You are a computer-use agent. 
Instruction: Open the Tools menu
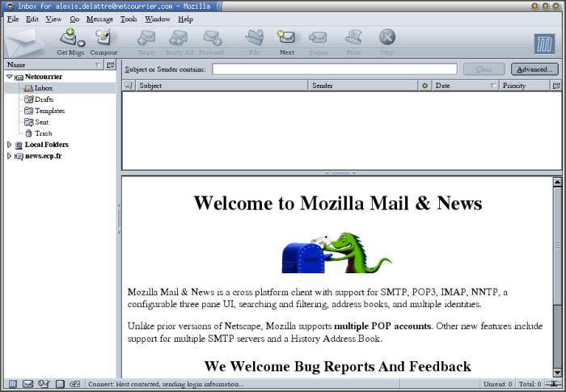point(129,19)
